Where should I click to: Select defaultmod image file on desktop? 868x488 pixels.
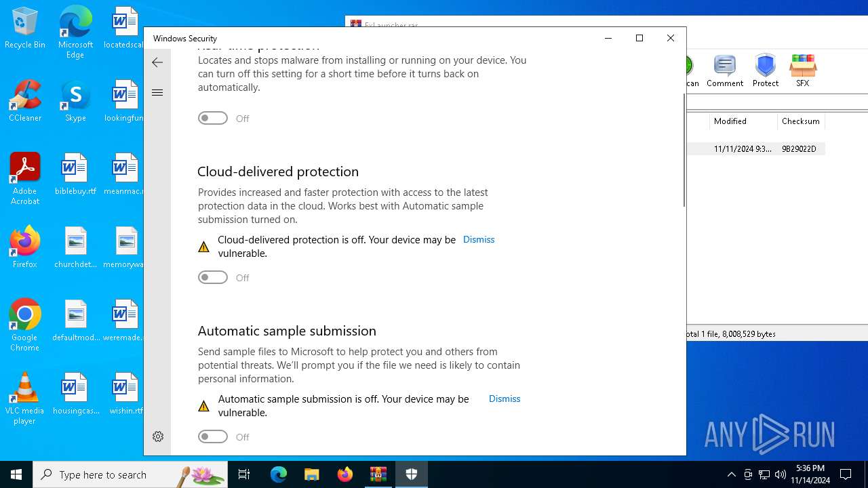pos(75,321)
